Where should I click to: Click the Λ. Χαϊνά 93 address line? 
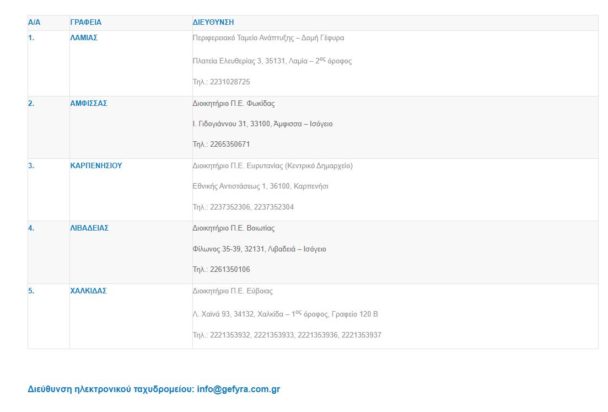285,314
